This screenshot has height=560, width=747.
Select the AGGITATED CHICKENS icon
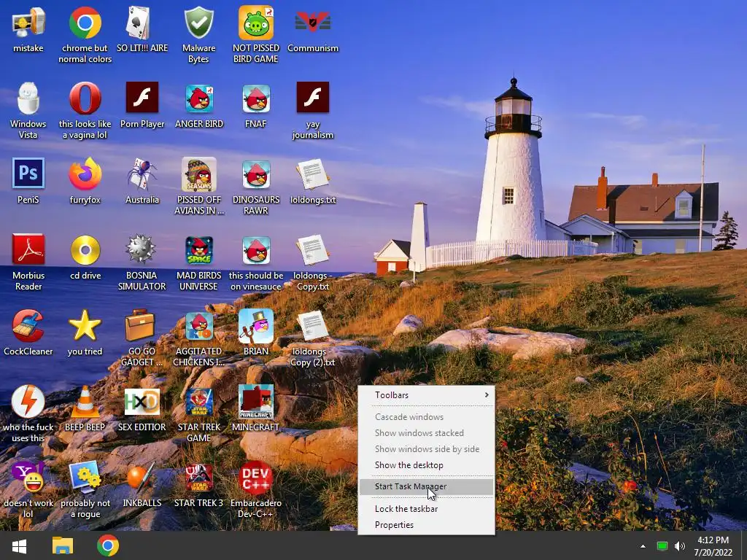click(198, 327)
